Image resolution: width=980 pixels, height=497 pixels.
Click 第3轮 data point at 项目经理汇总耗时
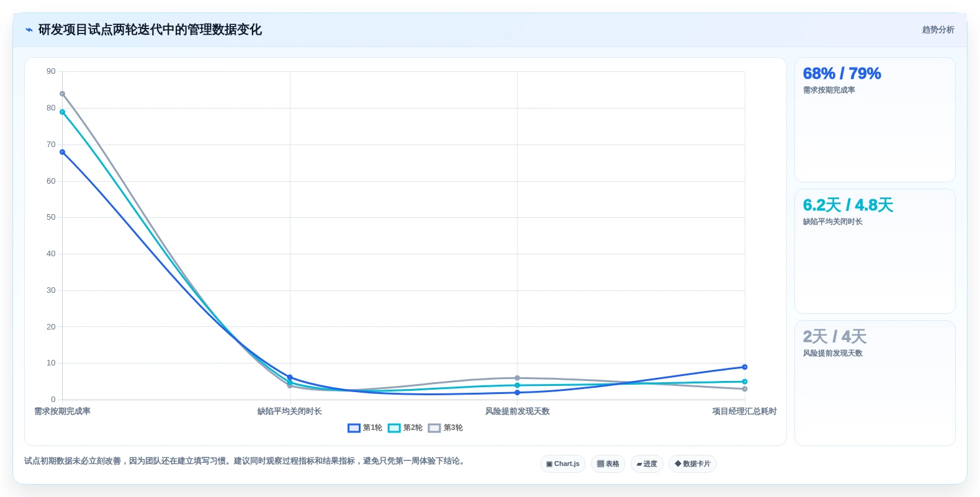point(745,389)
